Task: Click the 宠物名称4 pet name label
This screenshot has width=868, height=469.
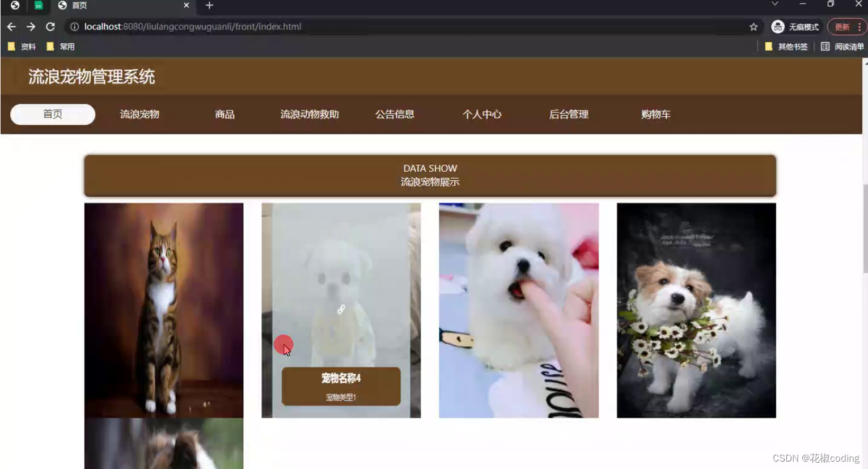Action: tap(341, 378)
